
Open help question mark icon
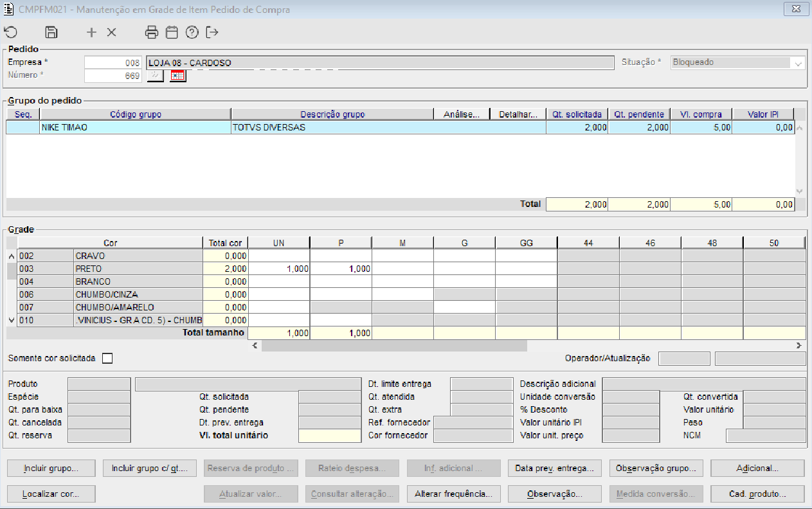pyautogui.click(x=192, y=32)
